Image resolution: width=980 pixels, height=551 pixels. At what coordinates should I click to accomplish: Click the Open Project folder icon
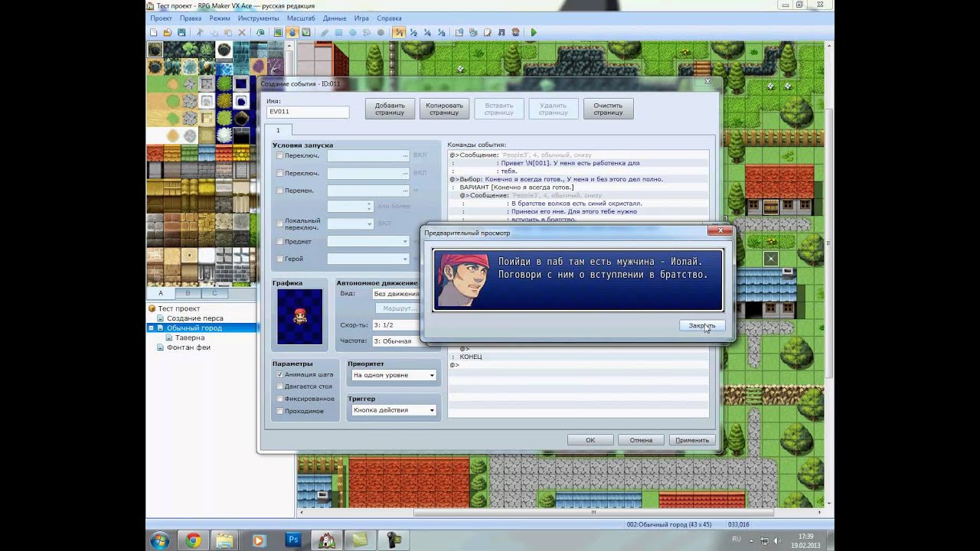[x=167, y=33]
